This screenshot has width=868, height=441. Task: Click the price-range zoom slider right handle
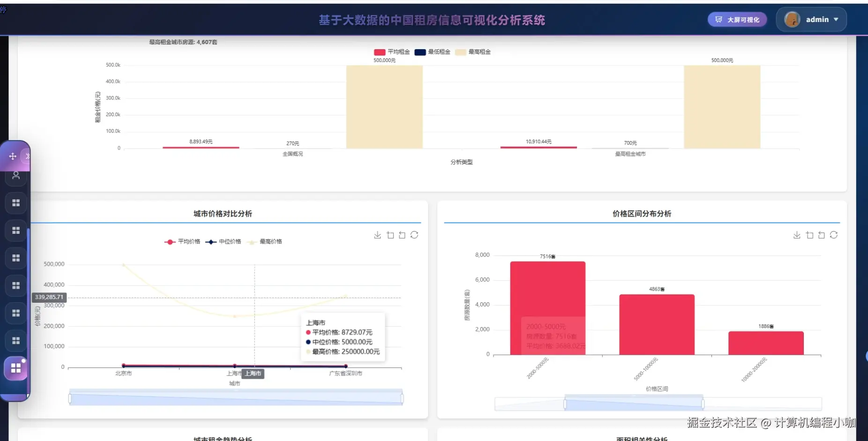703,404
